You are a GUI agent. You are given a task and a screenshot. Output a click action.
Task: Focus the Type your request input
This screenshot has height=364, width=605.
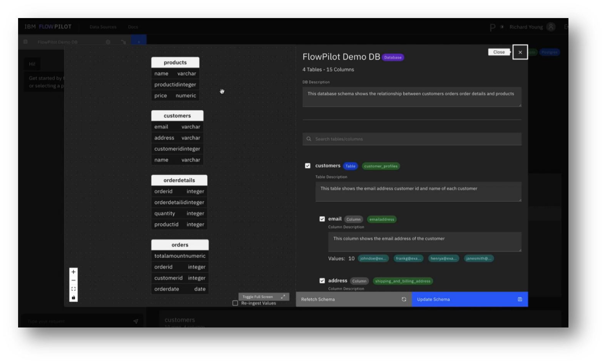(77, 321)
